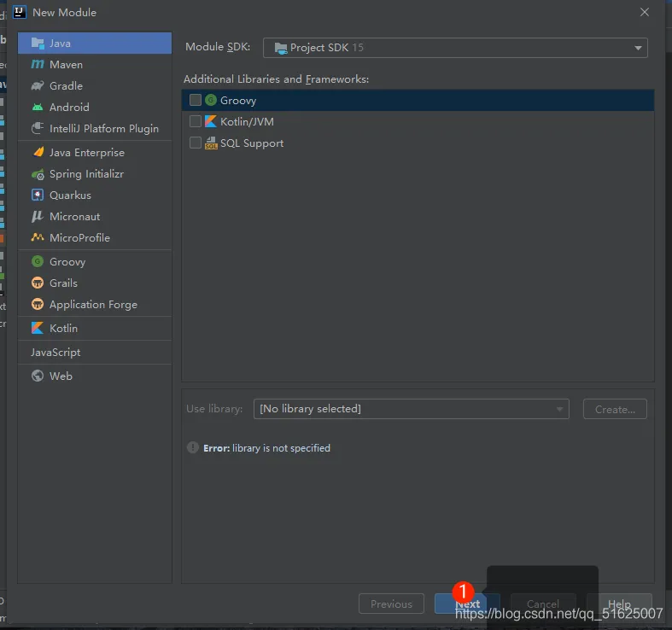Click the Groovy icon in the sidebar
Image resolution: width=672 pixels, height=630 pixels.
tap(38, 261)
